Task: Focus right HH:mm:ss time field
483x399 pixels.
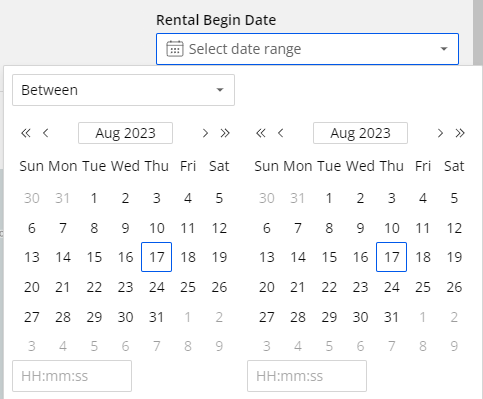Action: (x=307, y=376)
